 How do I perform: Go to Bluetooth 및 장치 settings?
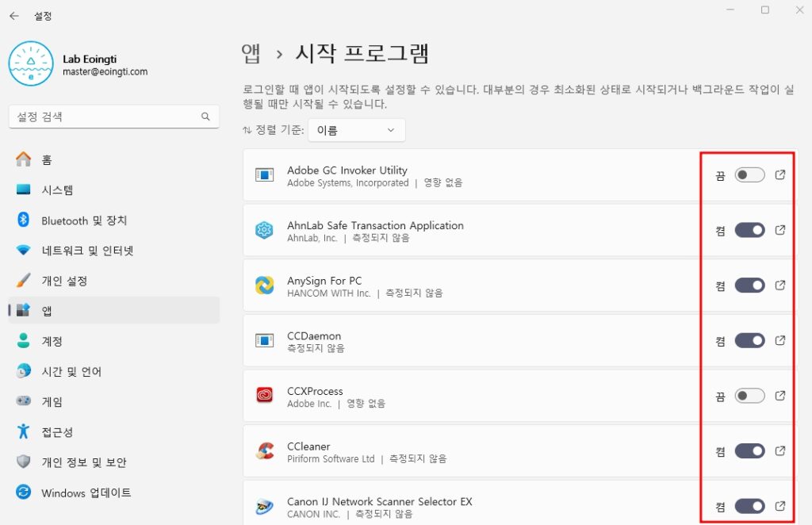[x=114, y=220]
